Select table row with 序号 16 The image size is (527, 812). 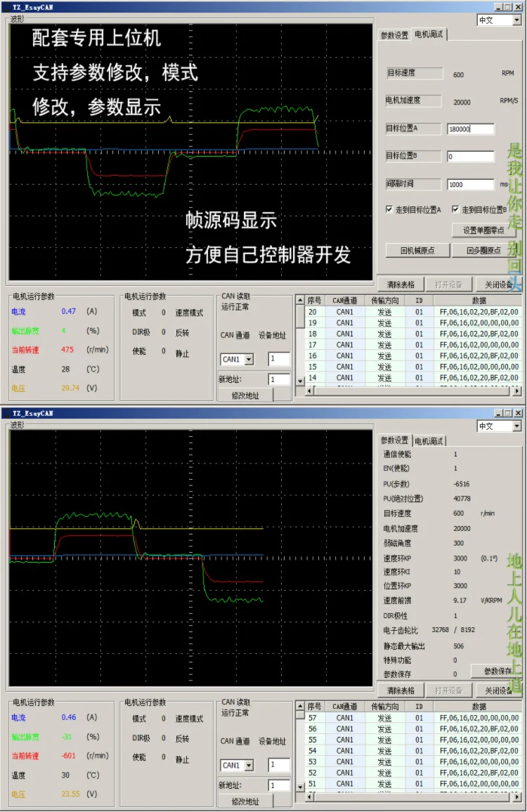(x=413, y=355)
